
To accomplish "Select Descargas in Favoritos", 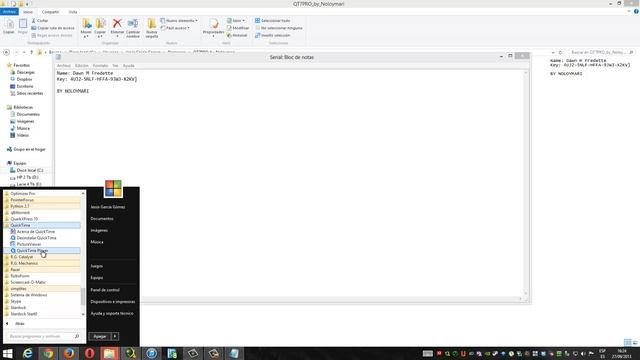I will 25,72.
